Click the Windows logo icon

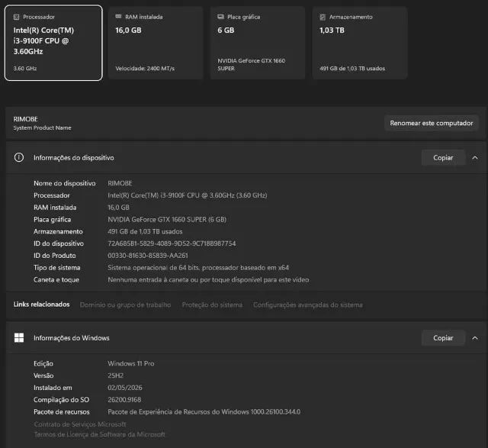click(x=19, y=337)
